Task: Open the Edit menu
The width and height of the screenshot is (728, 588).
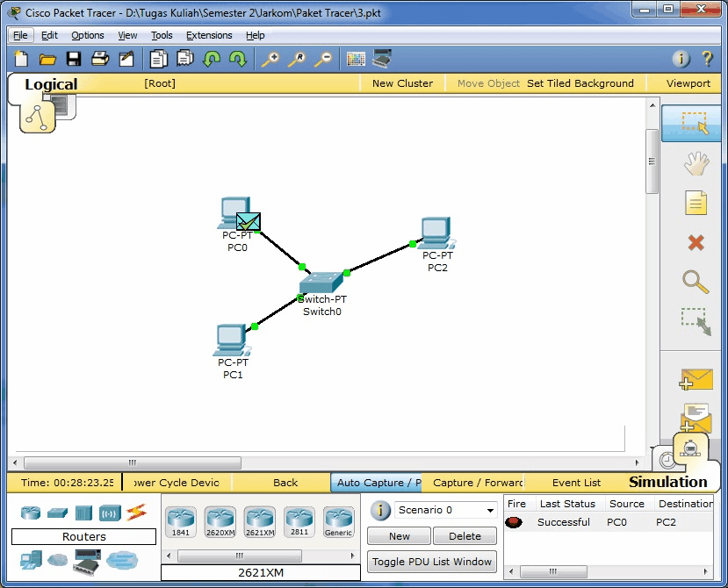Action: (49, 35)
